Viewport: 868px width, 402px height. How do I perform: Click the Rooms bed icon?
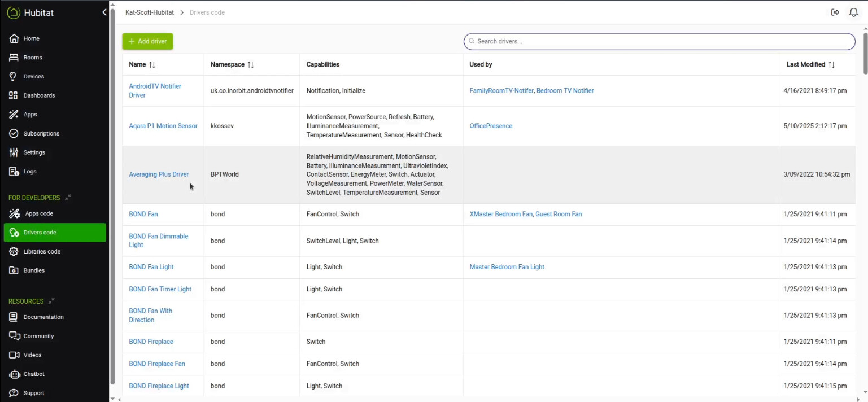(x=14, y=58)
